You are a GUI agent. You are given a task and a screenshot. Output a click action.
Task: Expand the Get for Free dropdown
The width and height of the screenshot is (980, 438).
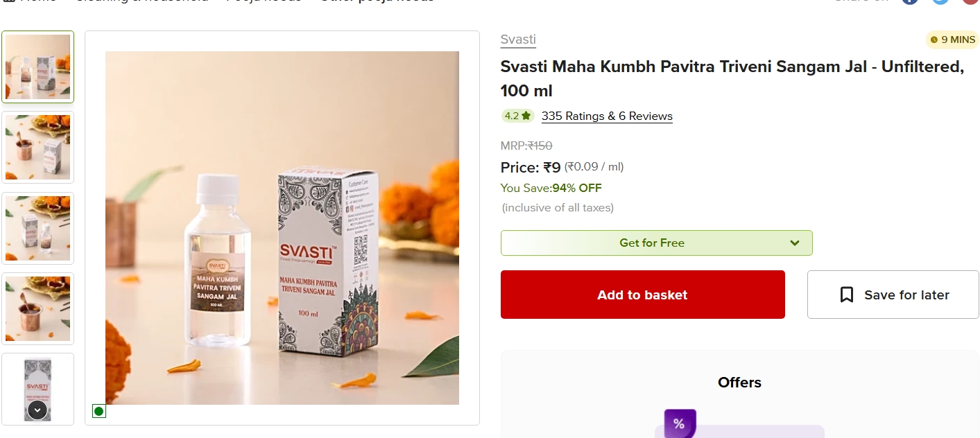point(656,243)
